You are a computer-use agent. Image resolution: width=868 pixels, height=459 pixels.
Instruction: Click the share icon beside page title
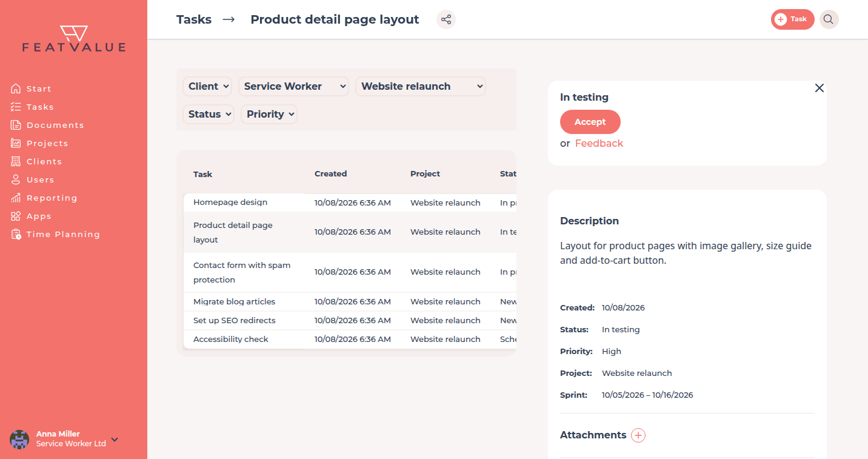coord(446,19)
